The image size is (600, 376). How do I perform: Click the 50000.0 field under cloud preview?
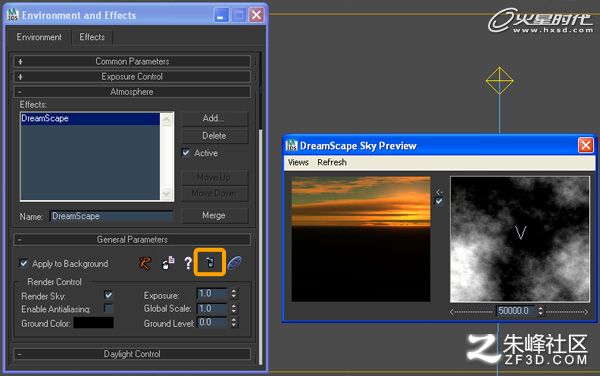516,311
